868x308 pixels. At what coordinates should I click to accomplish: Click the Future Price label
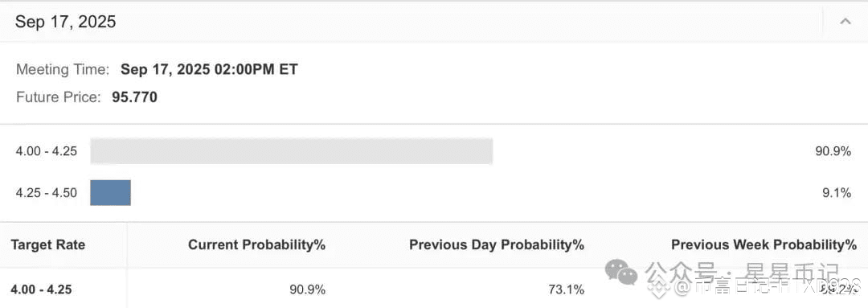[x=59, y=97]
